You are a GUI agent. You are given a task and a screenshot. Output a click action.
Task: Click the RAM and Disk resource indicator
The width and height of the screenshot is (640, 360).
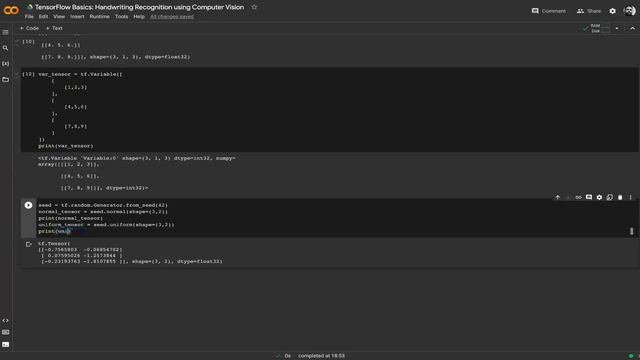click(596, 29)
